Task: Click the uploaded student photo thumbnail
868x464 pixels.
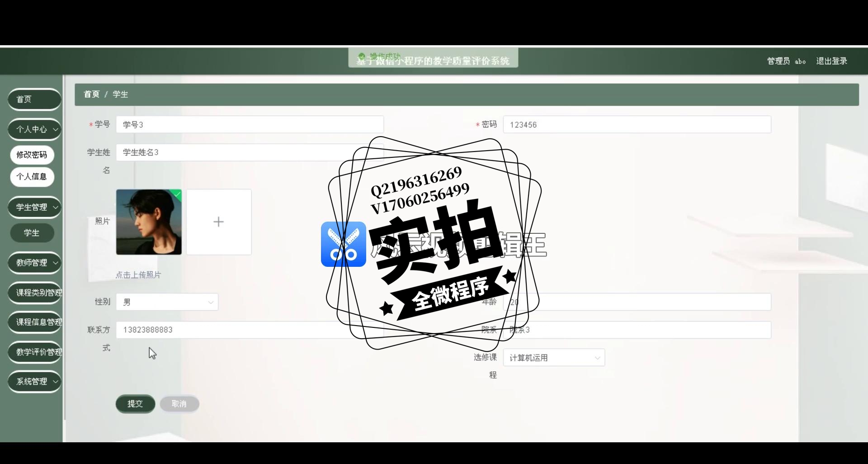Action: coord(149,222)
